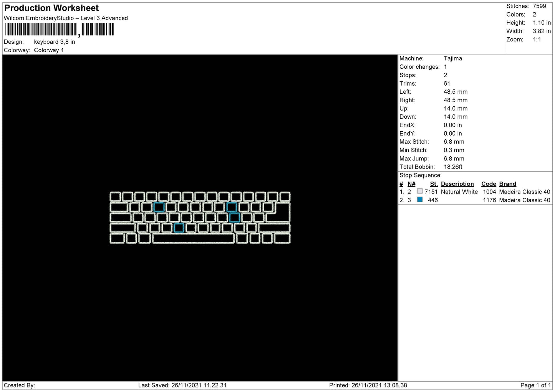
Task: Click 'Madeira Classic 40' in row 2
Action: click(x=524, y=200)
